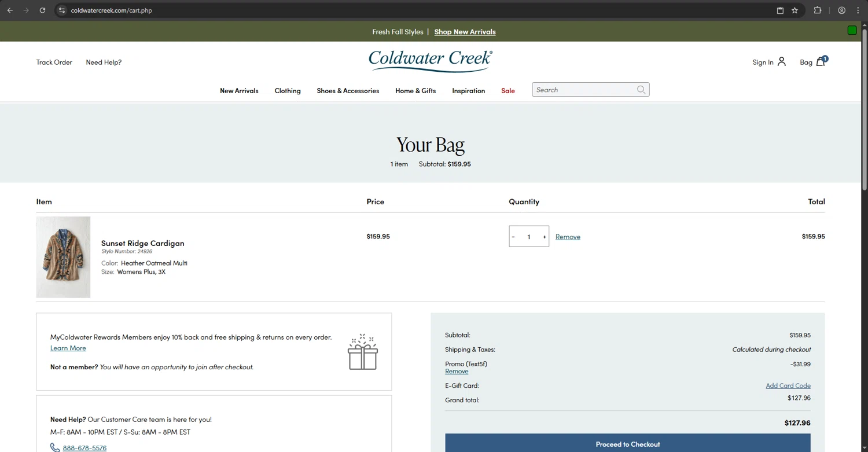Click the Calculated during checkout text
The image size is (868, 452).
coord(771,350)
